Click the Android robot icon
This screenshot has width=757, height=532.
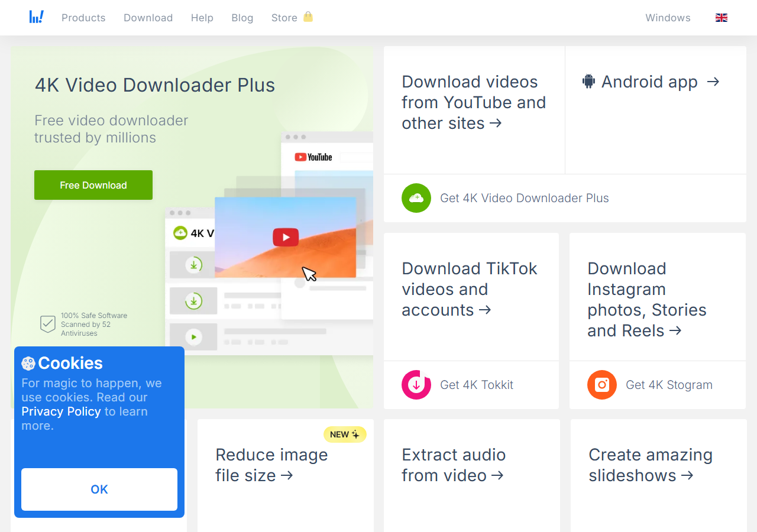pyautogui.click(x=588, y=82)
